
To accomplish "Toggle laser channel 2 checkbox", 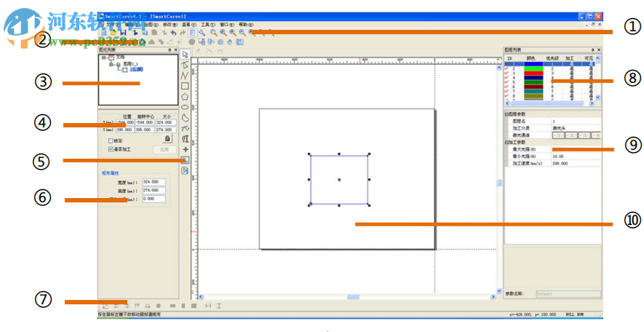I will (x=571, y=135).
